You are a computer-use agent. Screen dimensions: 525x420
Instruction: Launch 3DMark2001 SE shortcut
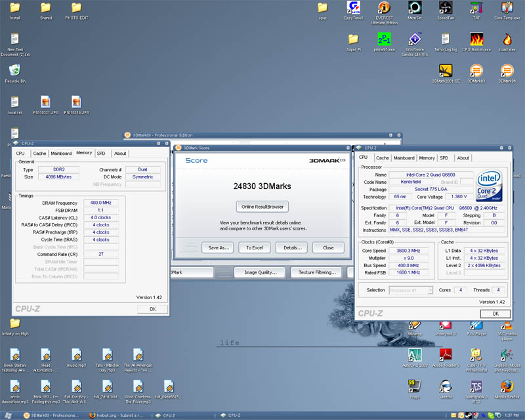coord(446,73)
